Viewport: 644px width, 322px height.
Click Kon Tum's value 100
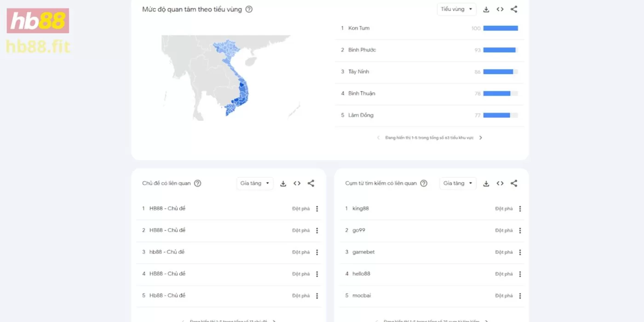tap(476, 29)
